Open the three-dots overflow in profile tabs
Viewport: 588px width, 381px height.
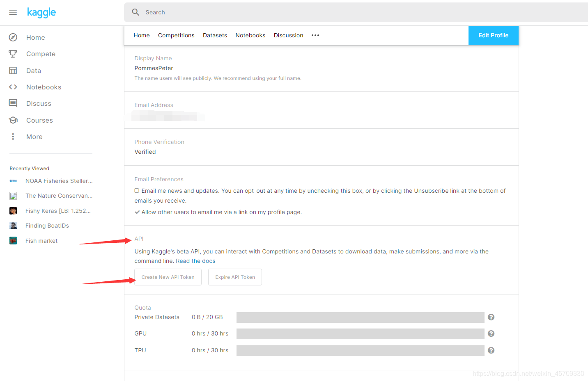pos(315,35)
